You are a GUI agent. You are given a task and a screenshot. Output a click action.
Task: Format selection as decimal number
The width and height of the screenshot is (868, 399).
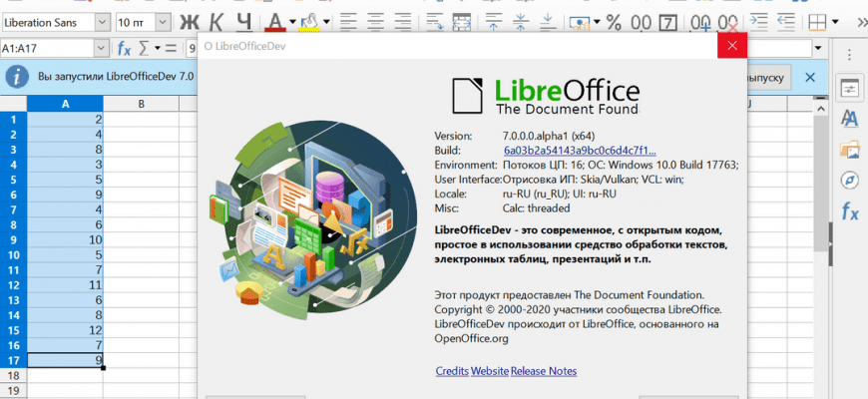pyautogui.click(x=642, y=22)
